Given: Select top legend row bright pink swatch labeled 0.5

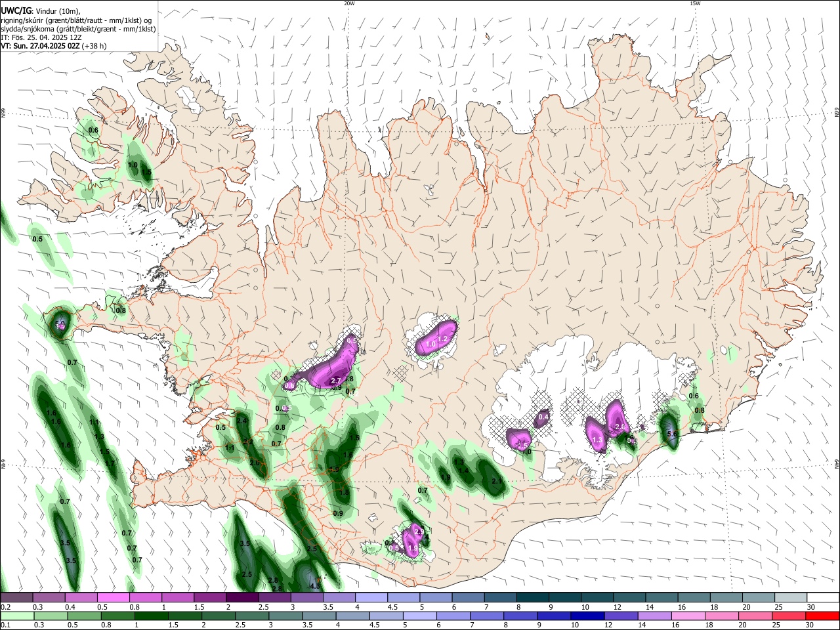Looking at the screenshot, I should click(113, 597).
